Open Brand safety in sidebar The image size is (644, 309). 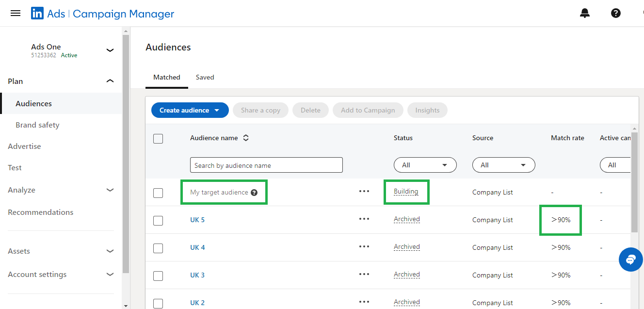[x=37, y=125]
